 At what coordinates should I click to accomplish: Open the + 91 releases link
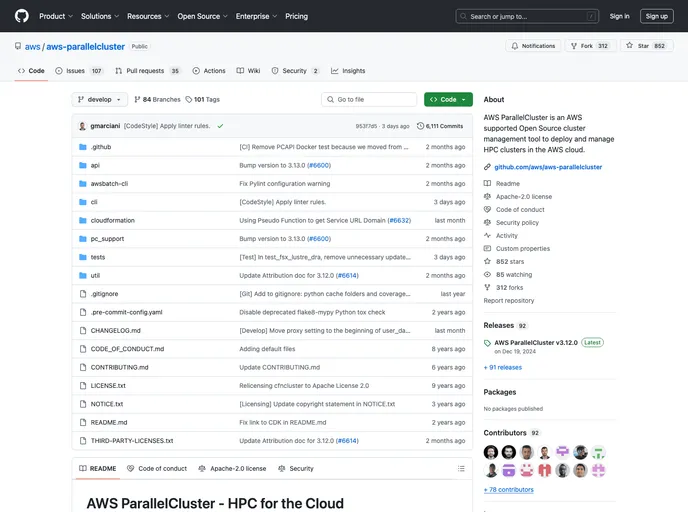click(503, 368)
